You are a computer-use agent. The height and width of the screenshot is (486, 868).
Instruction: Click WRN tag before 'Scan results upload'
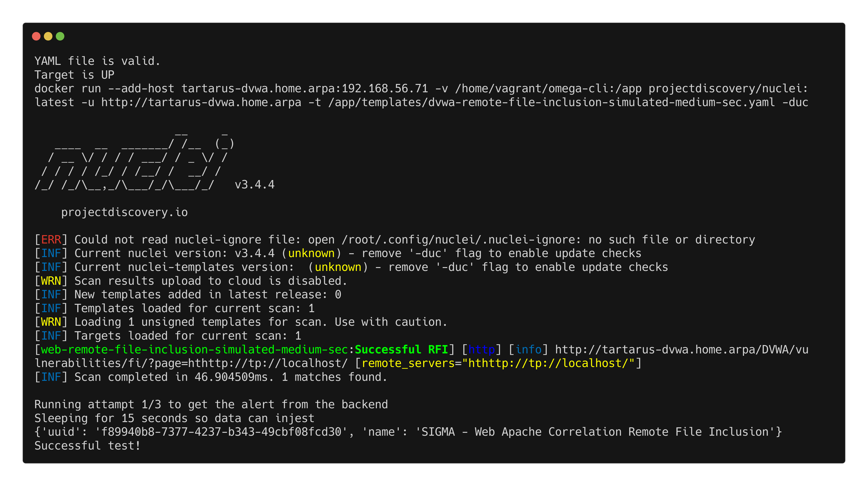(x=51, y=281)
